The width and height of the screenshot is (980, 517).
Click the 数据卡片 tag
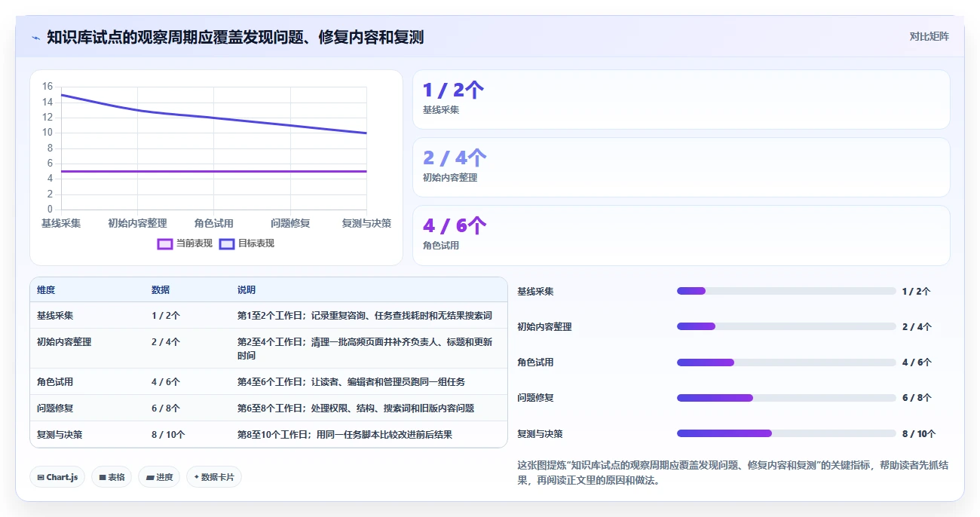point(214,477)
